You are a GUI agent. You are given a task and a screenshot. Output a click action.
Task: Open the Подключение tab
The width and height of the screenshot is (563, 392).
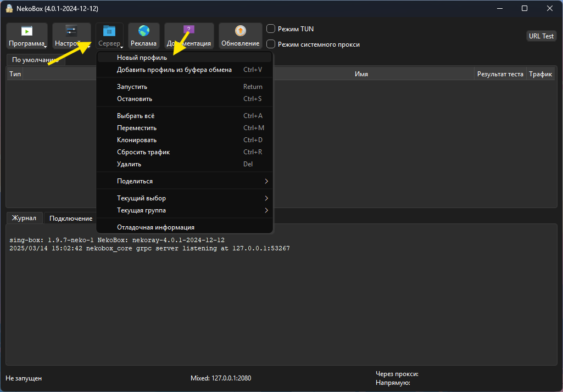pyautogui.click(x=71, y=219)
